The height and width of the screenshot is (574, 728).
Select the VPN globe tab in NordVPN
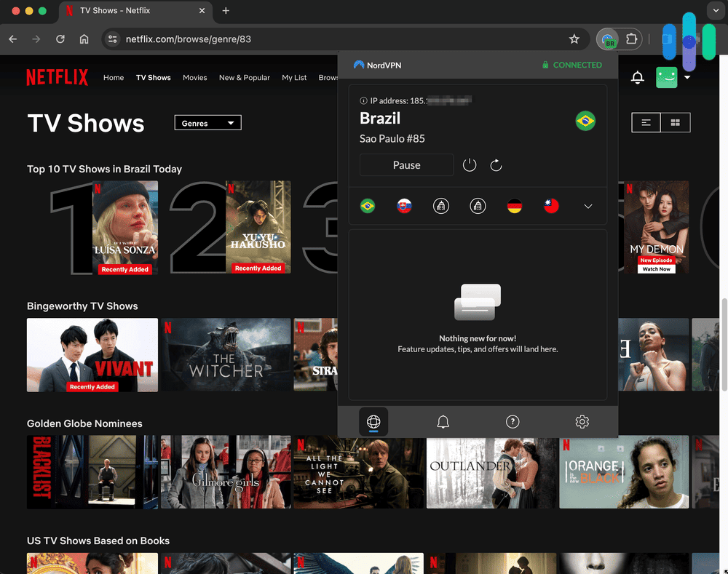point(373,421)
